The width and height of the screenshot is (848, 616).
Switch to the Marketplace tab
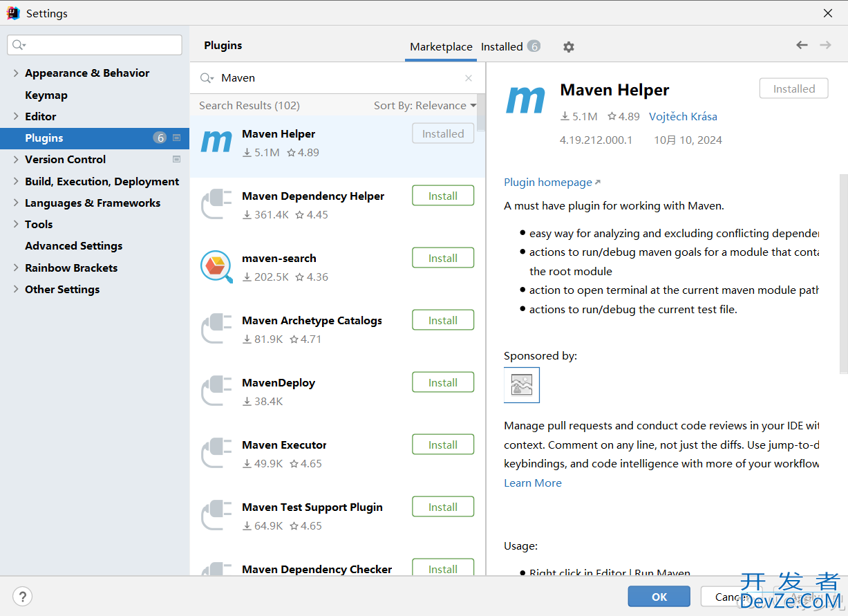pyautogui.click(x=441, y=47)
